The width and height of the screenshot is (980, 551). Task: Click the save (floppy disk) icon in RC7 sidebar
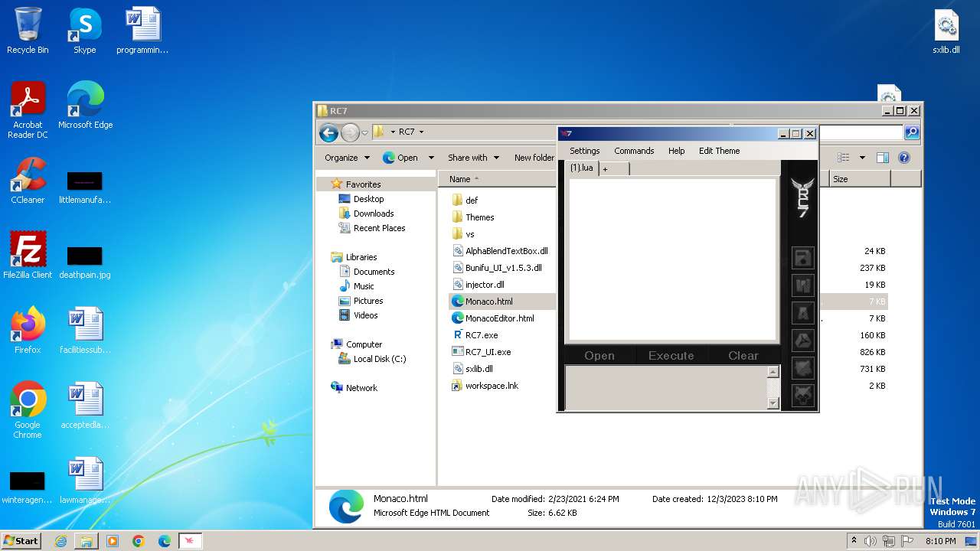[x=802, y=257]
